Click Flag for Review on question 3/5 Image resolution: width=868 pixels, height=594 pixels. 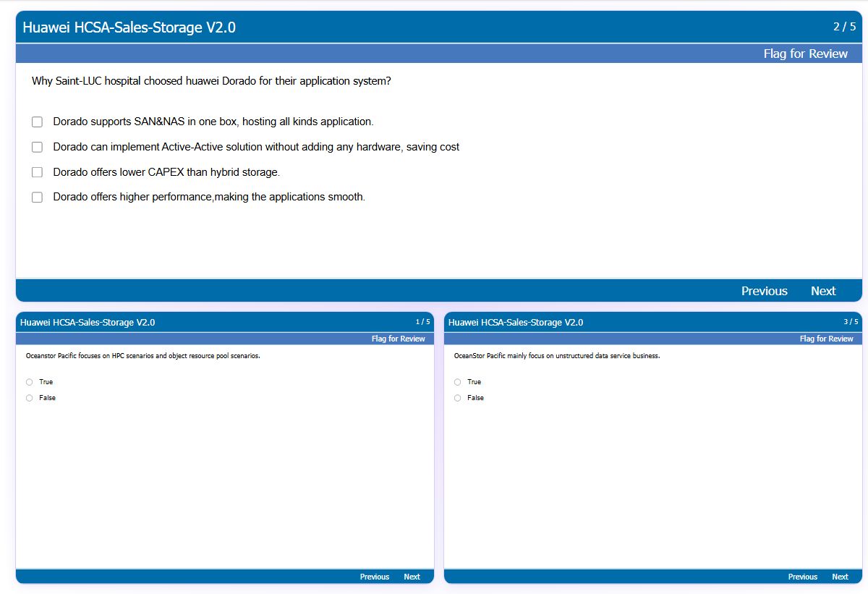tap(827, 339)
